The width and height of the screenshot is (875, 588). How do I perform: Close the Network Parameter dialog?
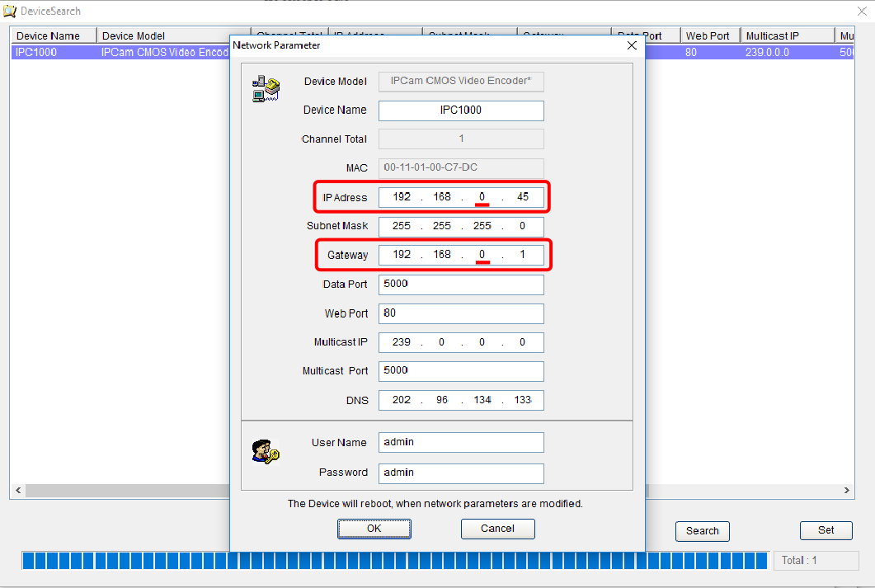point(632,45)
